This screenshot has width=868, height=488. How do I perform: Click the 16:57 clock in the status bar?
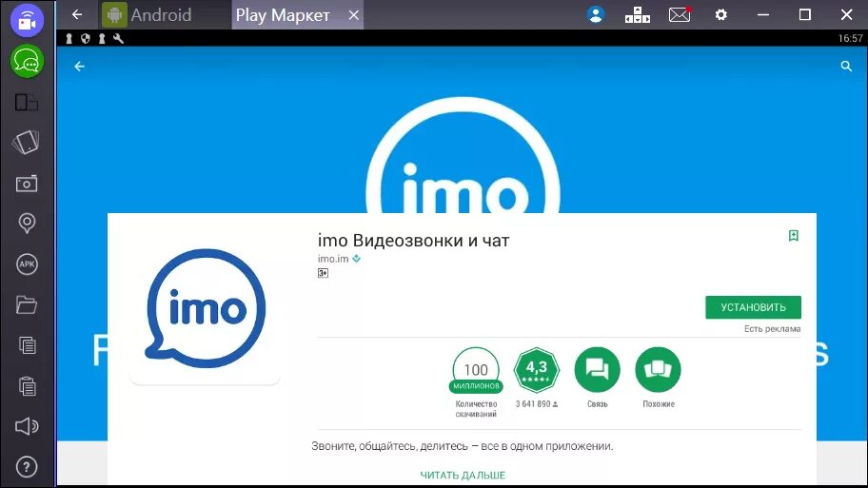tap(850, 38)
